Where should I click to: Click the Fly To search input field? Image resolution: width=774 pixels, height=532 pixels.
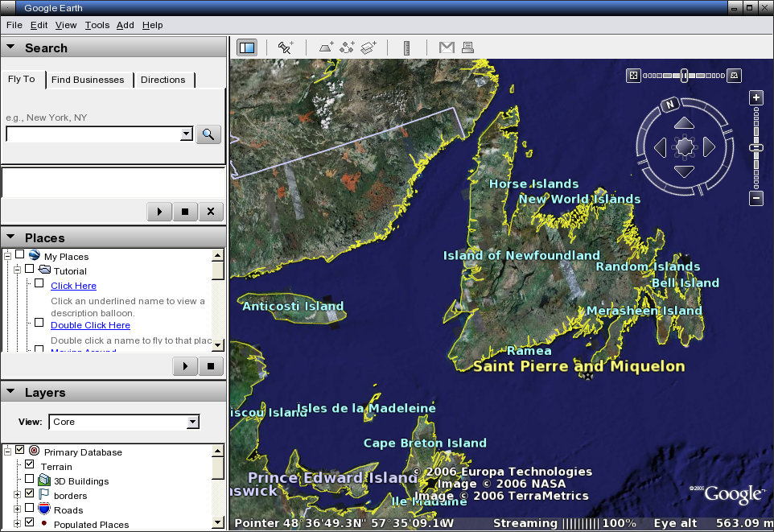click(93, 134)
